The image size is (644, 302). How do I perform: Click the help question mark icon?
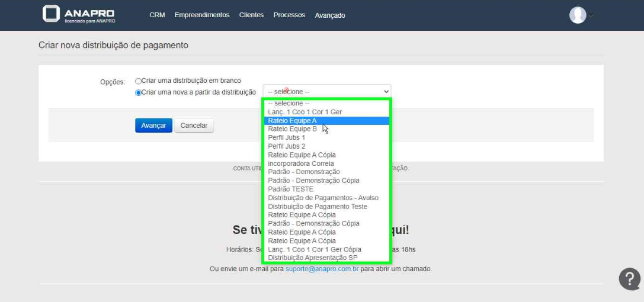629,279
